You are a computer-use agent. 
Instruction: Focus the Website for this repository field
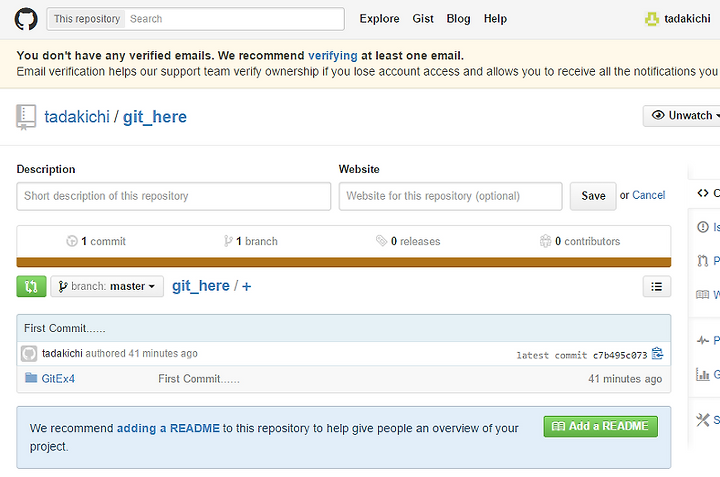(450, 196)
